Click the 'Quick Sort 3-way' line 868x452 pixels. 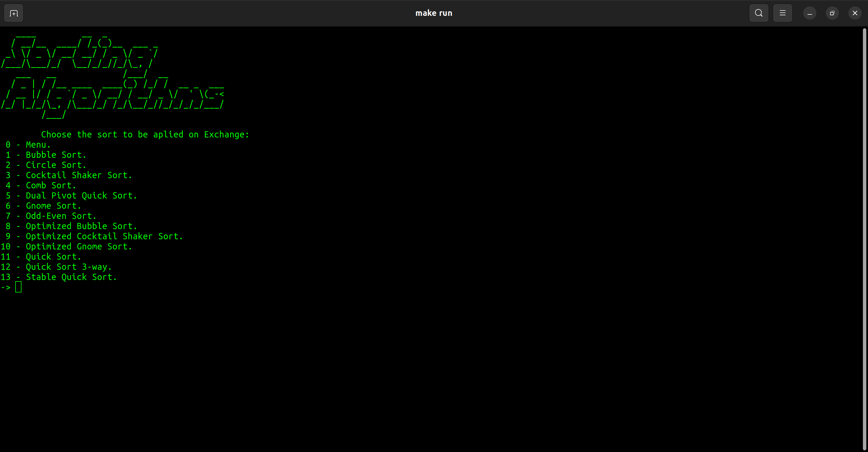point(68,267)
